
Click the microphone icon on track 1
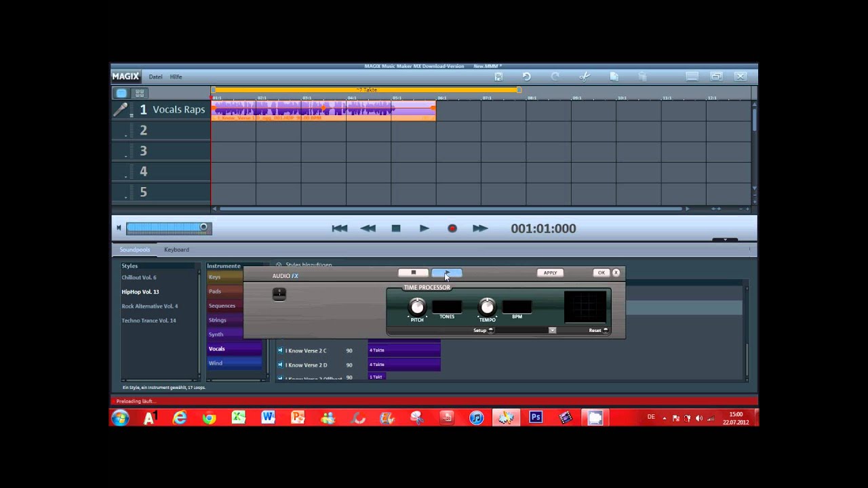(120, 110)
